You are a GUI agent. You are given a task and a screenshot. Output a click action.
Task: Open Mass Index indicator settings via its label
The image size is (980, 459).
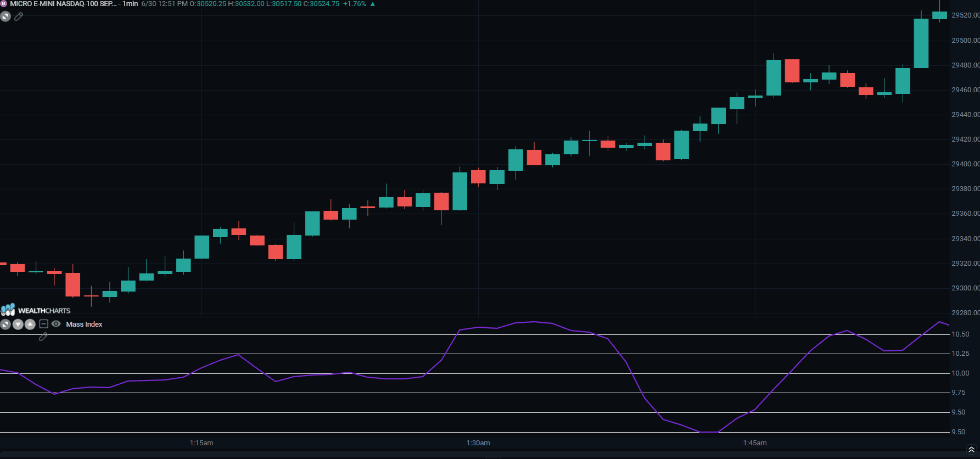pos(84,324)
